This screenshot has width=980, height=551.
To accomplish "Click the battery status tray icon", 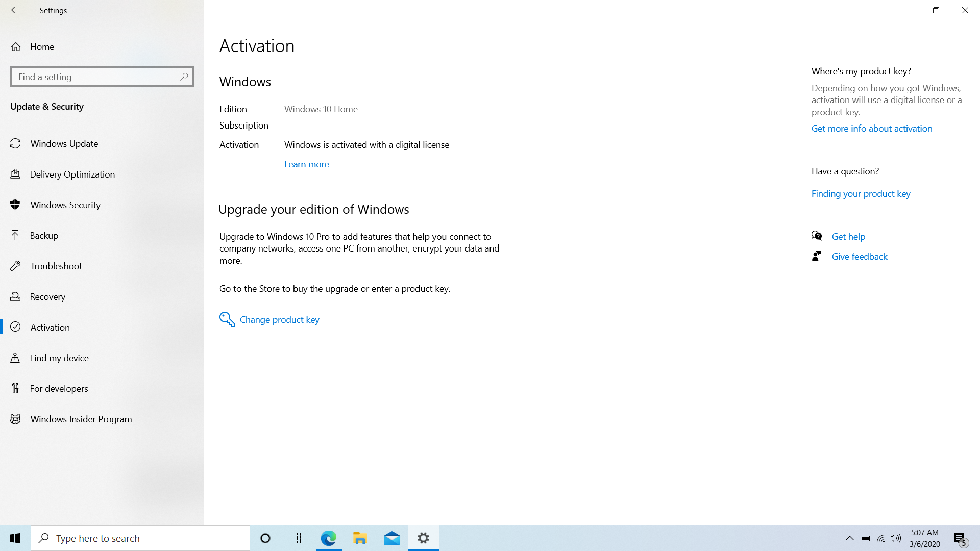I will tap(865, 539).
